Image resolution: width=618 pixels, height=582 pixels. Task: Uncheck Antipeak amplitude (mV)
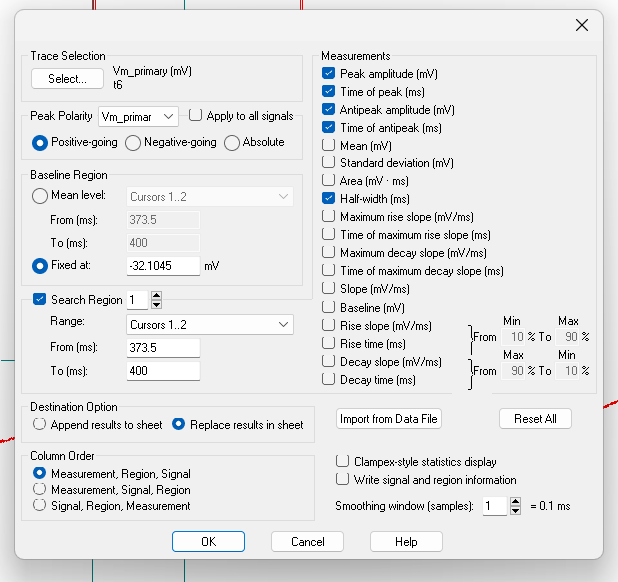328,109
